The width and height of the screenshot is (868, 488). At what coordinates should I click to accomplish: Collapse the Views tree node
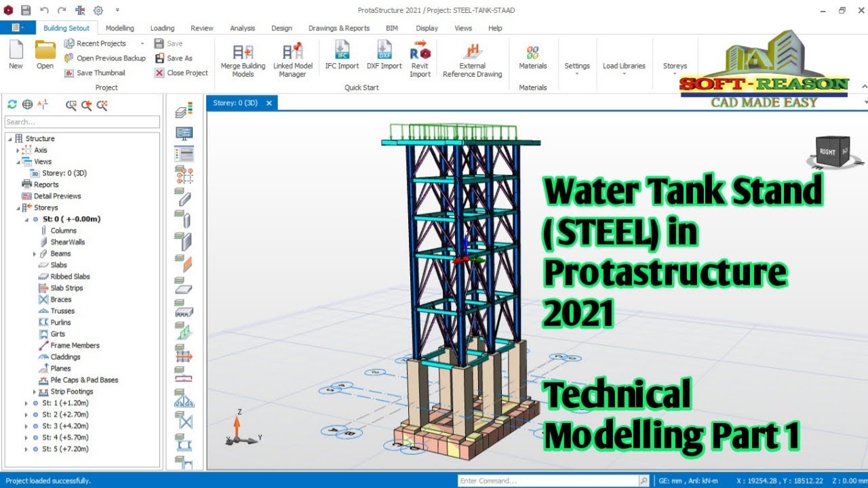18,162
